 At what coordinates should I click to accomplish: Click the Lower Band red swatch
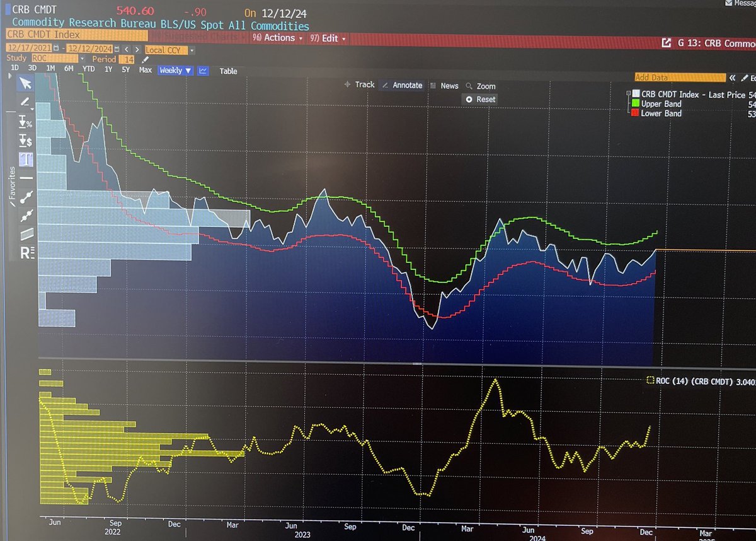635,112
